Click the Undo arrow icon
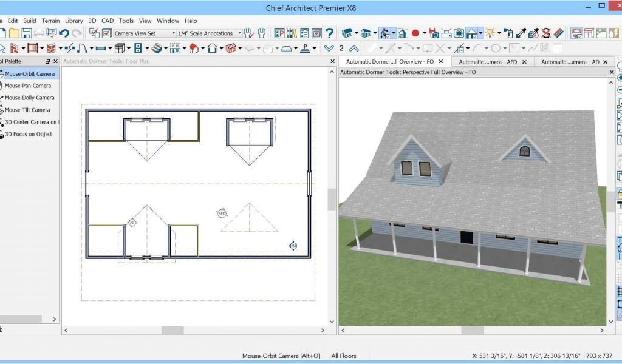 click(x=64, y=33)
